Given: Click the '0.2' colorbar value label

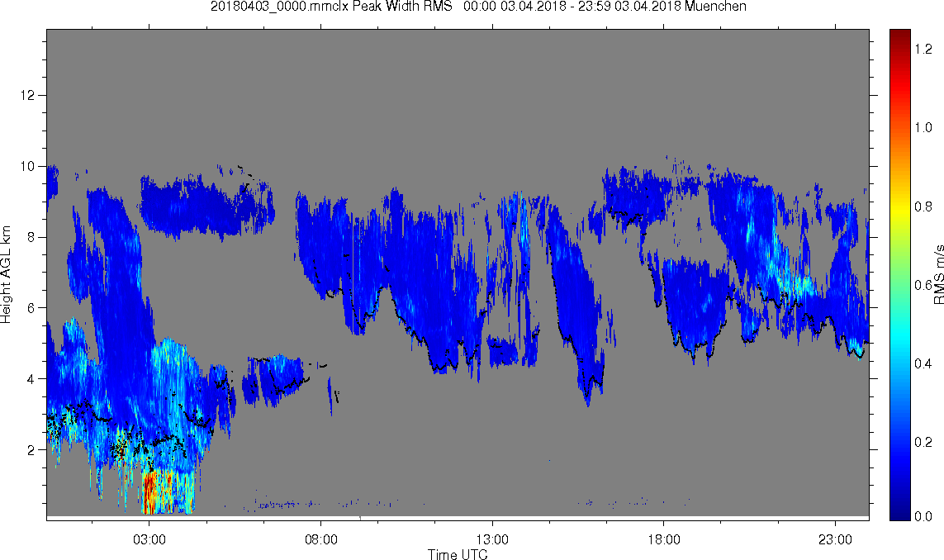Looking at the screenshot, I should (x=923, y=443).
